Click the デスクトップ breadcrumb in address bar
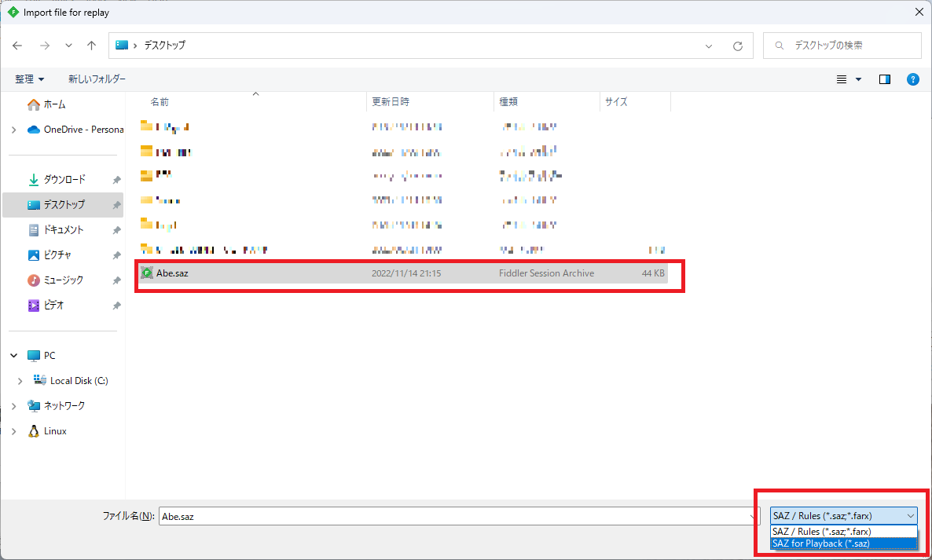 pos(165,45)
